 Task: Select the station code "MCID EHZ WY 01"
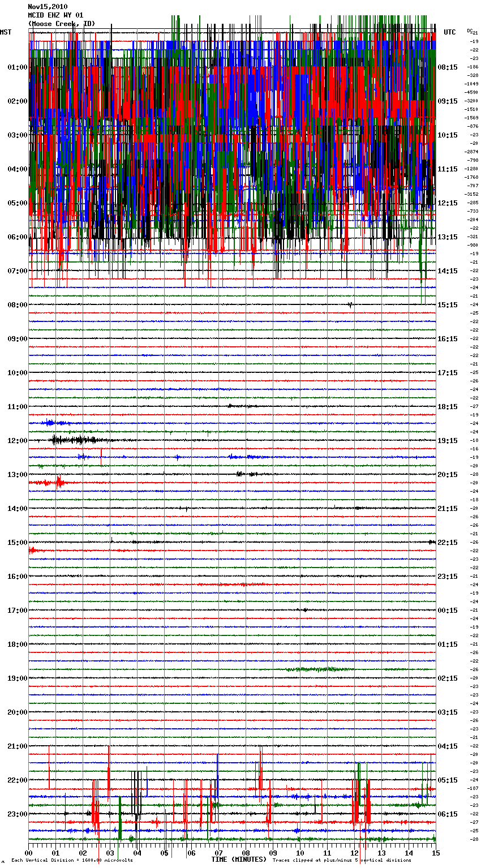(x=55, y=15)
